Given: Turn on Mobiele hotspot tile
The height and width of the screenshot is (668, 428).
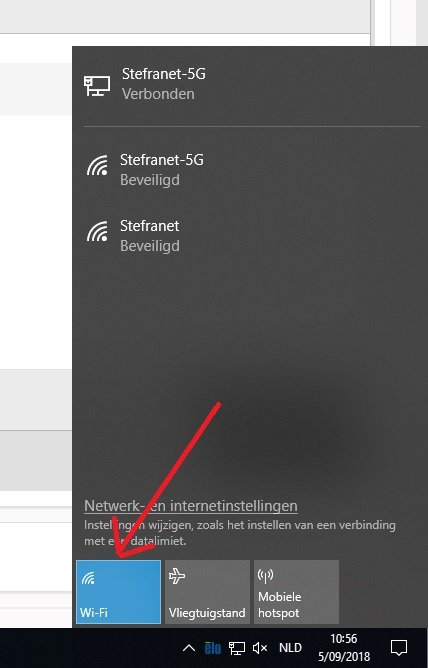Looking at the screenshot, I should [296, 592].
